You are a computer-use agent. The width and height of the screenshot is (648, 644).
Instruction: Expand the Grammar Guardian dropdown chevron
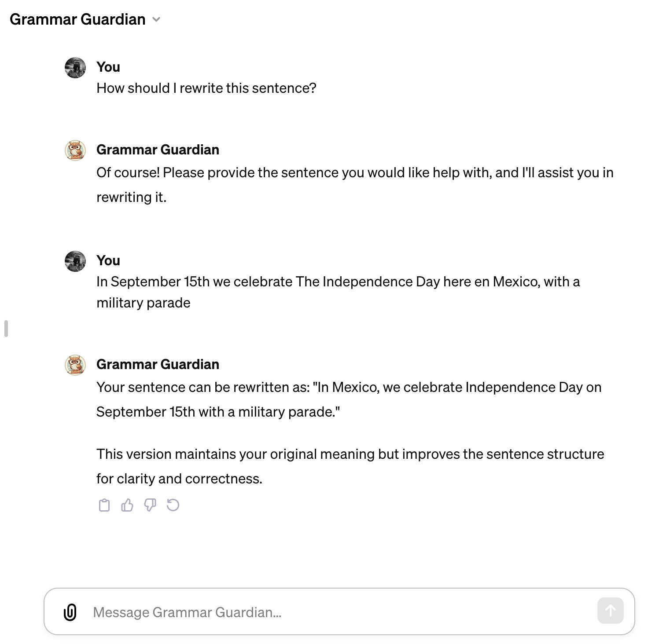coord(156,19)
